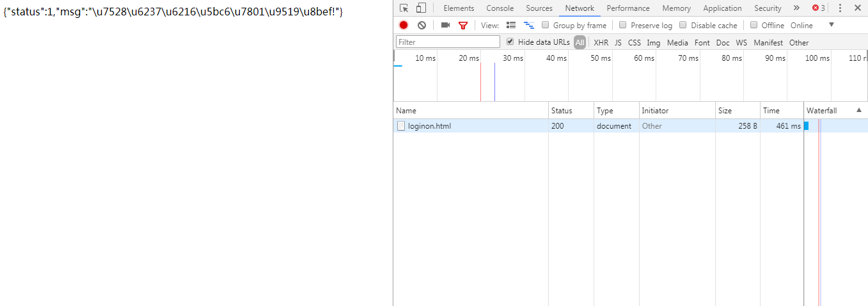Activate the inspect element picker icon
868x306 pixels.
click(404, 8)
